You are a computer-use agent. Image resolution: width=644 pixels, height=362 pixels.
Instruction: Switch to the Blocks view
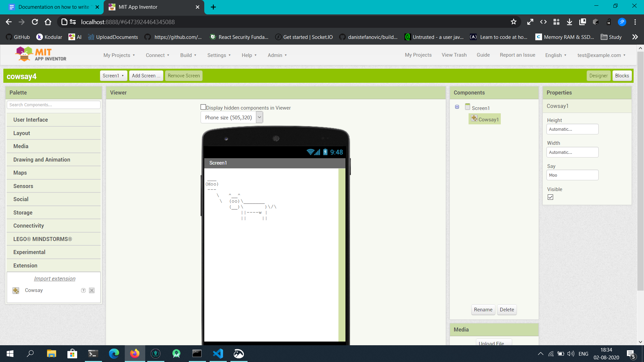[622, 76]
